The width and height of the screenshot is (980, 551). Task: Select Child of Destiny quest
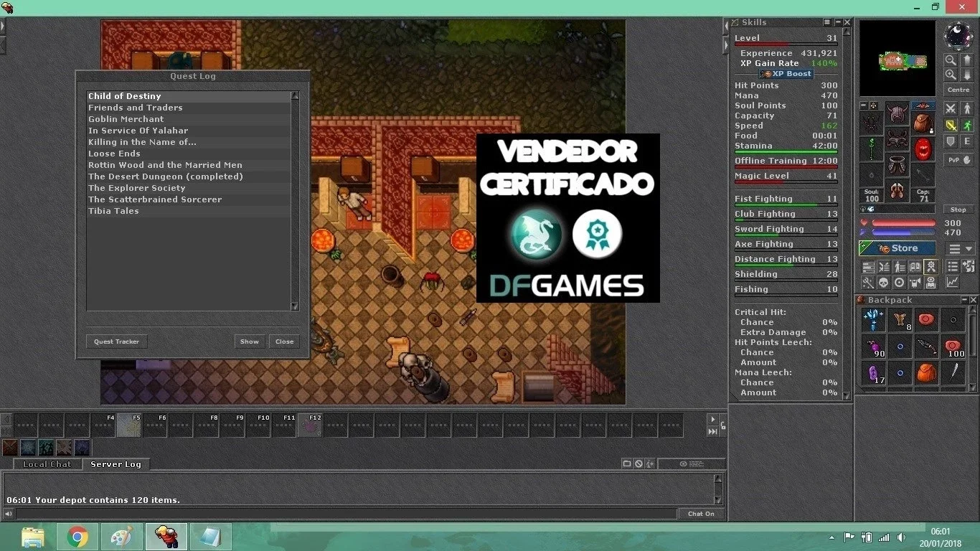(188, 96)
